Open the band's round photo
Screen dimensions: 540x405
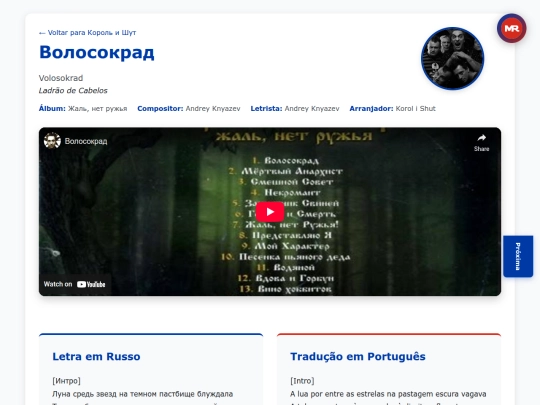(x=453, y=59)
